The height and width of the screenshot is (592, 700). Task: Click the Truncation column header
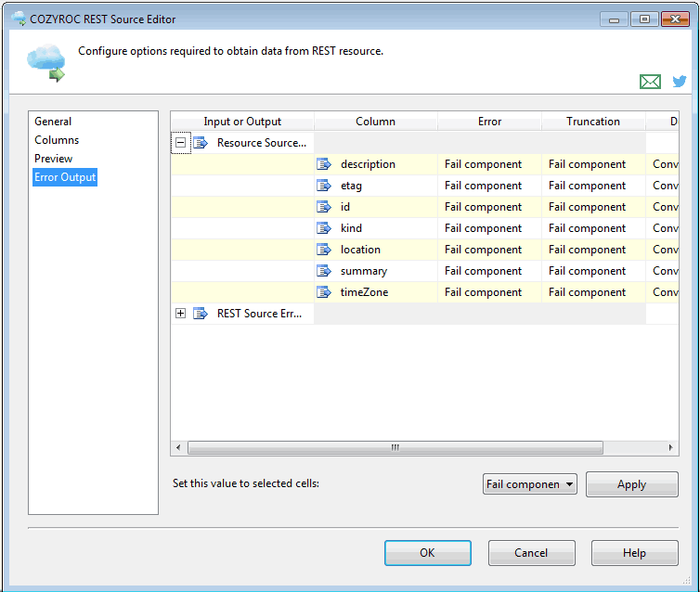pyautogui.click(x=593, y=122)
